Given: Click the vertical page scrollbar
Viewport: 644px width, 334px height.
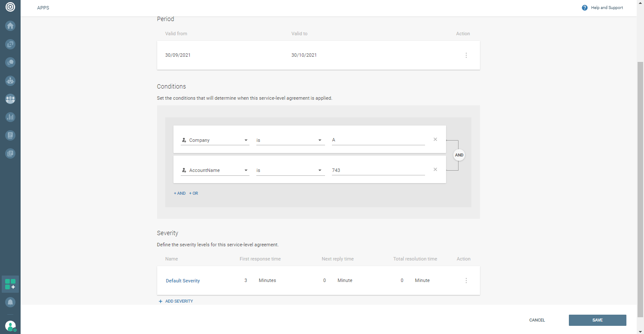Looking at the screenshot, I should click(x=640, y=172).
